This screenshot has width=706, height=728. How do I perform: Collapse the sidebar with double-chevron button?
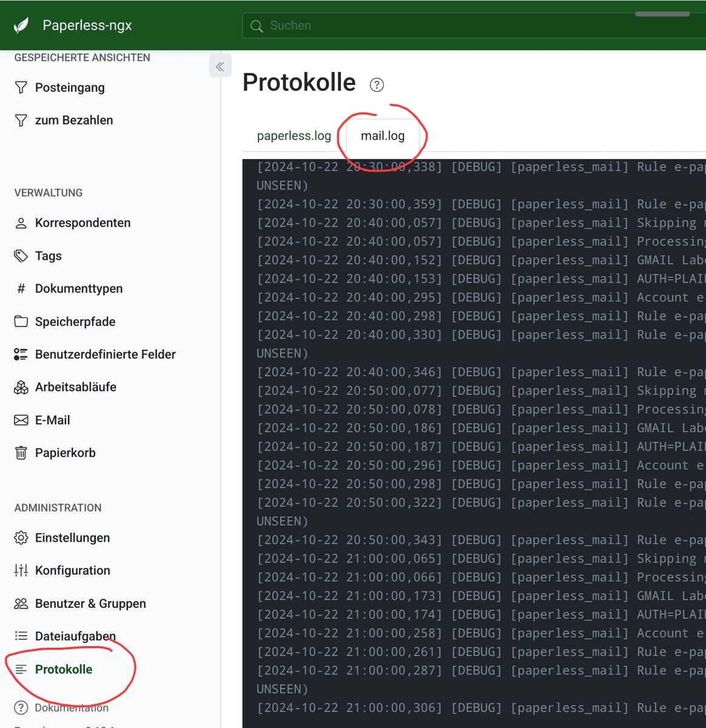coord(220,66)
